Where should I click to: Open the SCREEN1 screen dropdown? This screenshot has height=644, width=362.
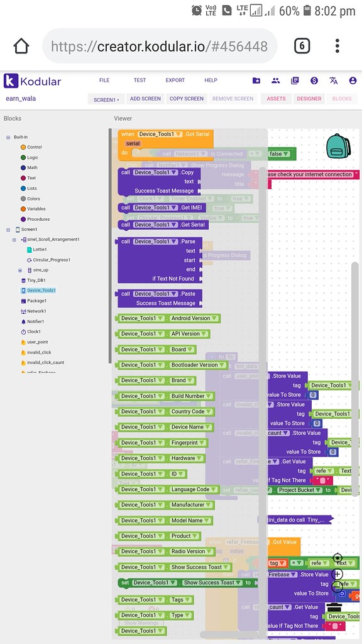(106, 99)
